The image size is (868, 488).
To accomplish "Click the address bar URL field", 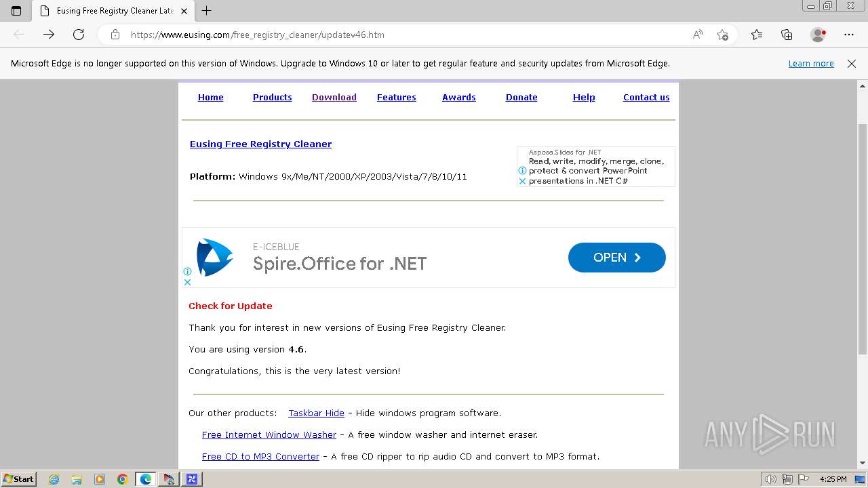I will point(407,35).
